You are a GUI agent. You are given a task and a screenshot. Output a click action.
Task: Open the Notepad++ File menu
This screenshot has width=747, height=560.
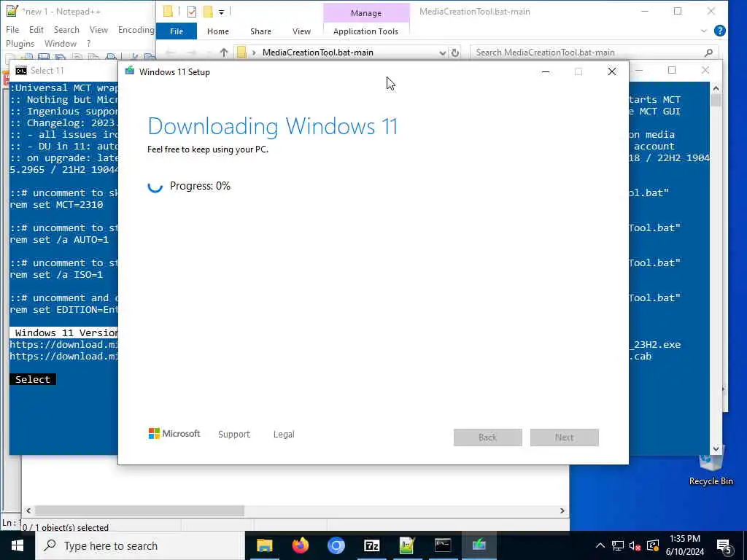click(x=12, y=29)
